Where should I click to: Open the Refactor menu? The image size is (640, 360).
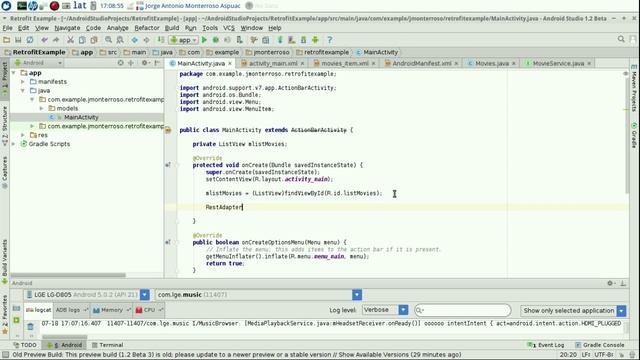[147, 28]
